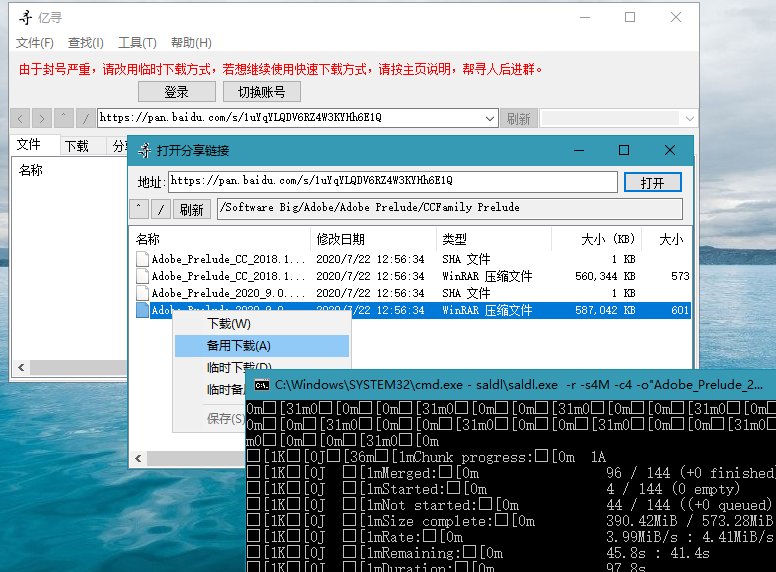Click the cmd.exe title bar

click(511, 384)
